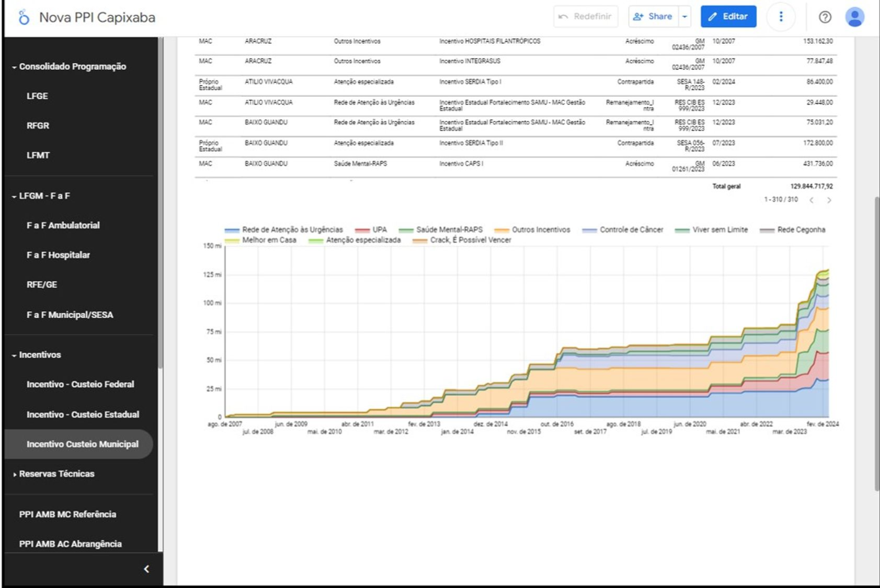Viewport: 880px width, 588px height.
Task: Select F a F Hospitalar page
Action: tap(58, 255)
